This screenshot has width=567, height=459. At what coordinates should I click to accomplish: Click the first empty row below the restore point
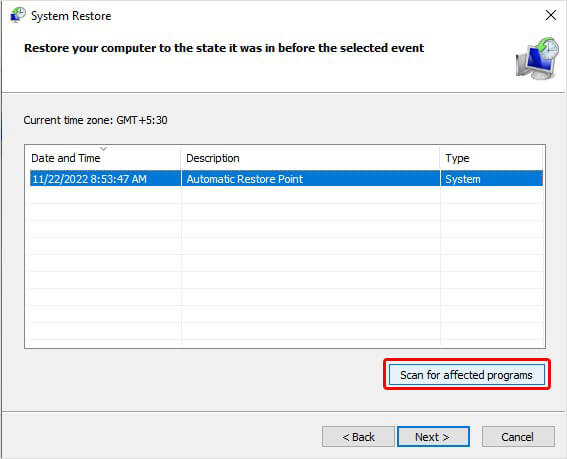point(286,195)
